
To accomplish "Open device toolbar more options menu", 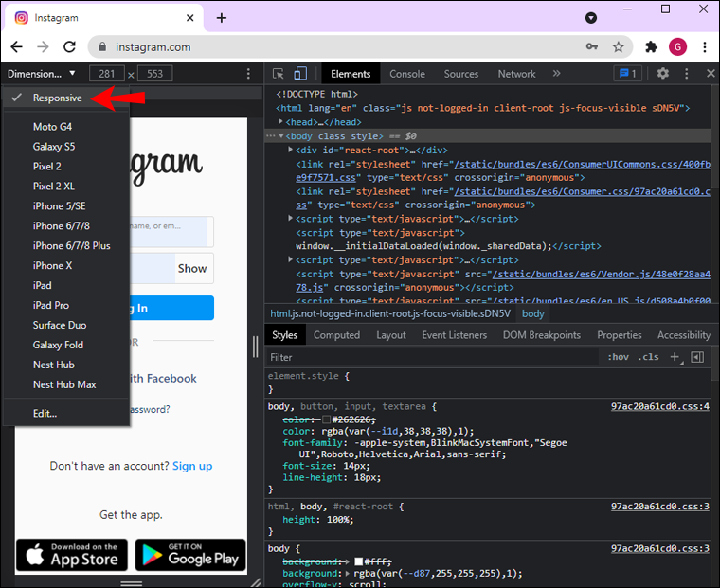I will 248,74.
